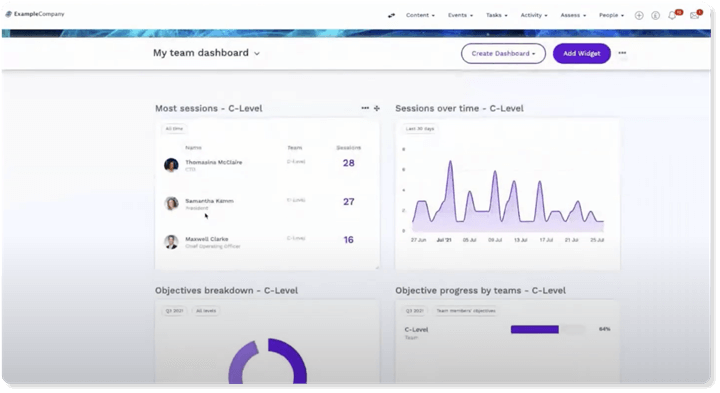Click the ExampleCompany logo

pos(35,14)
